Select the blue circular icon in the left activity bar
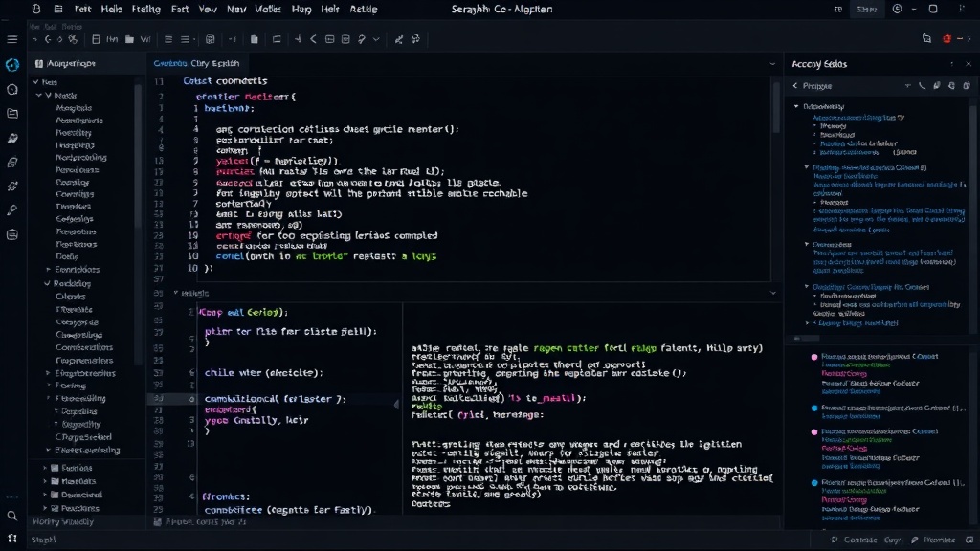980x551 pixels. (x=11, y=65)
